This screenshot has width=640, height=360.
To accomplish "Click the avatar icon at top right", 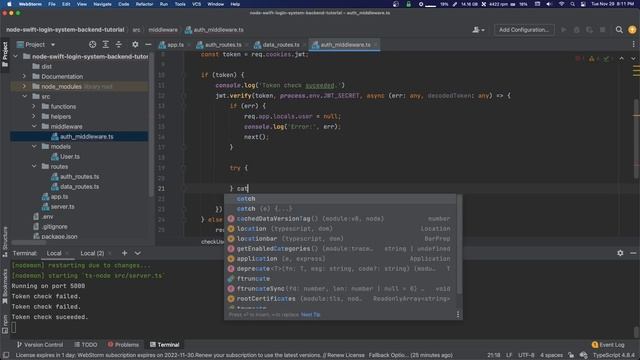I will (x=632, y=30).
